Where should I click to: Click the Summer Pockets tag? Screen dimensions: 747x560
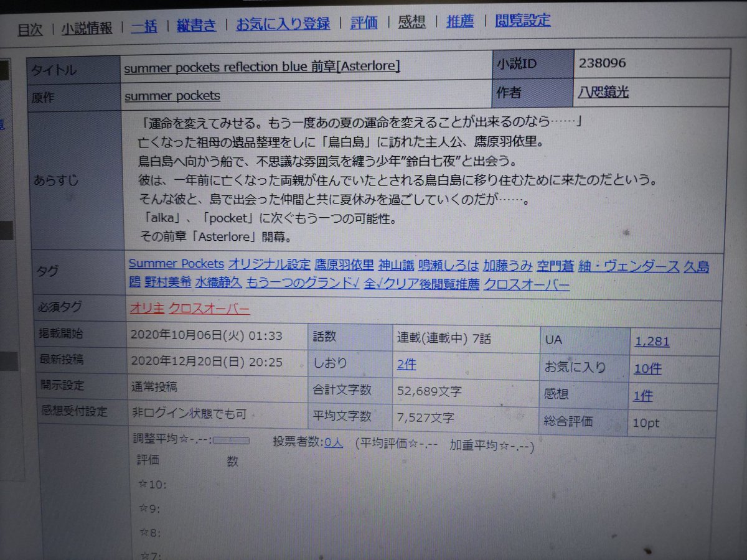(176, 264)
